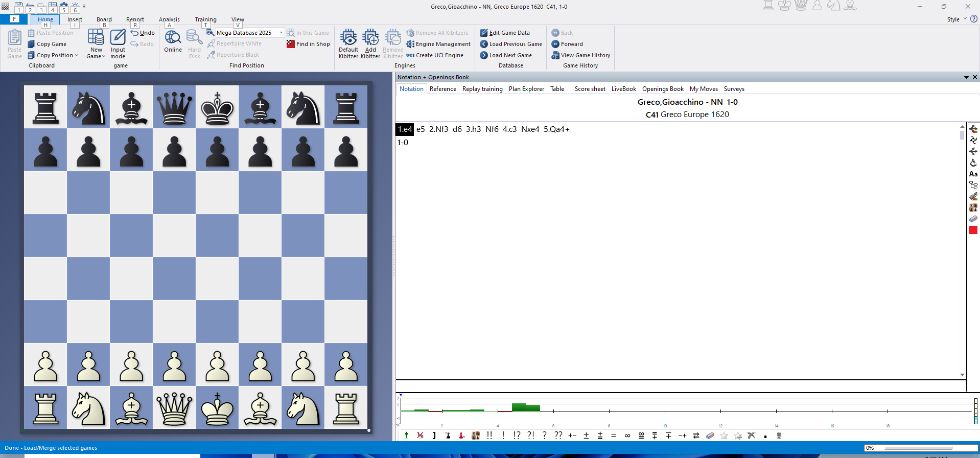
Task: Close the Notation pane
Action: 974,77
